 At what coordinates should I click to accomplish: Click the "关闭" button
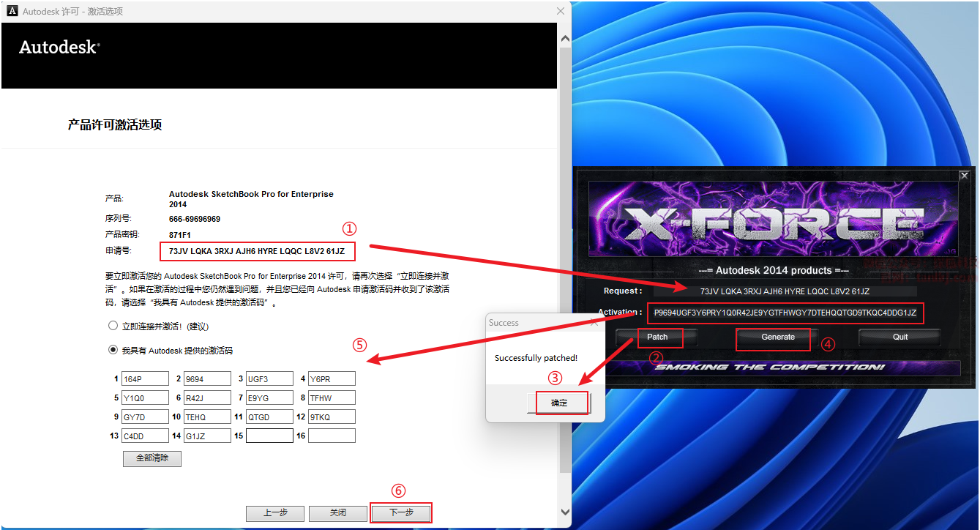(337, 513)
